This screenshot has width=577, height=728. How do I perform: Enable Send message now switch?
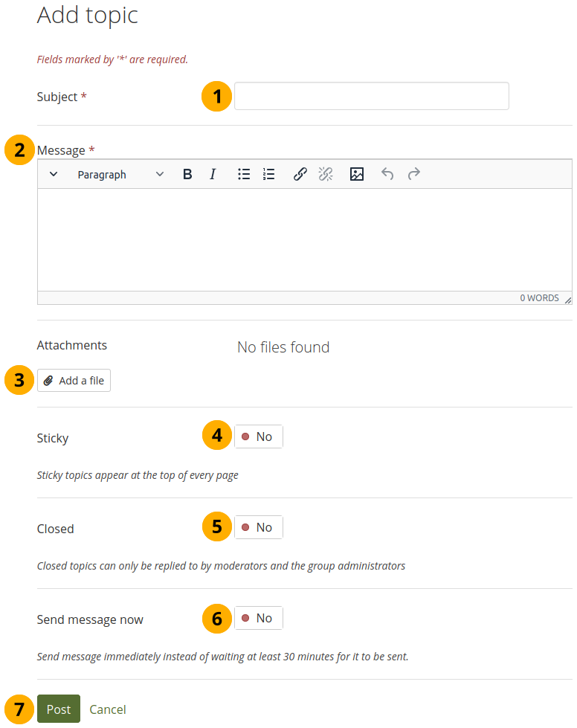point(259,619)
